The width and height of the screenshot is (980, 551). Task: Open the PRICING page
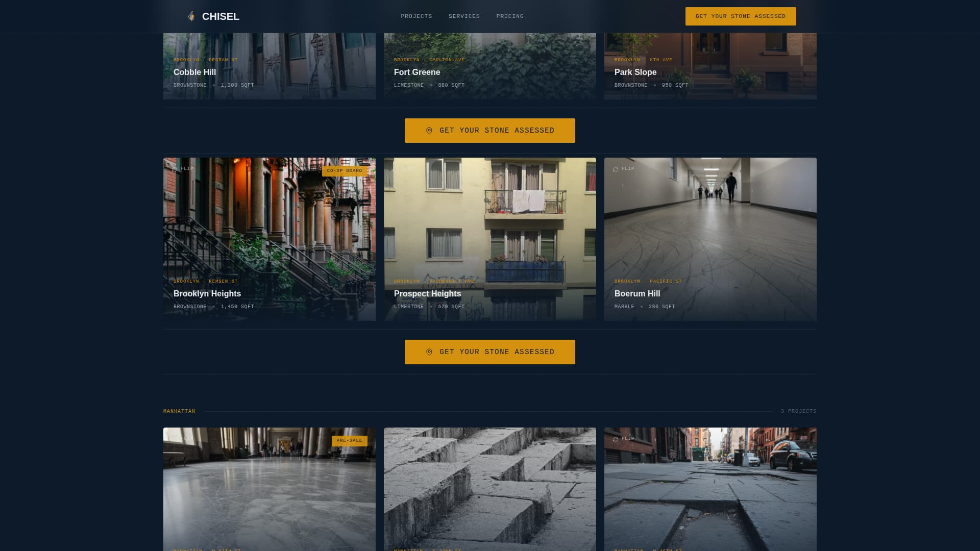[x=509, y=16]
